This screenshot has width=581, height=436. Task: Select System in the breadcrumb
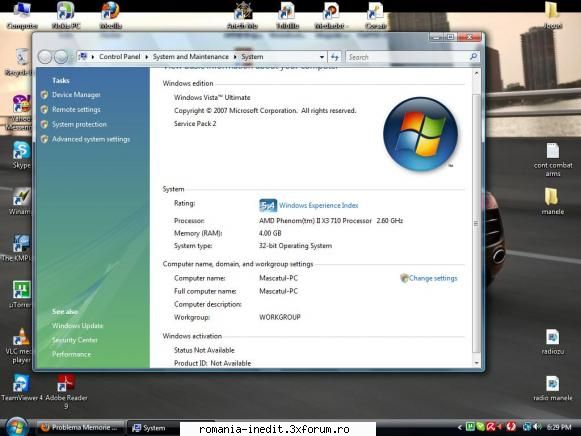(252, 57)
